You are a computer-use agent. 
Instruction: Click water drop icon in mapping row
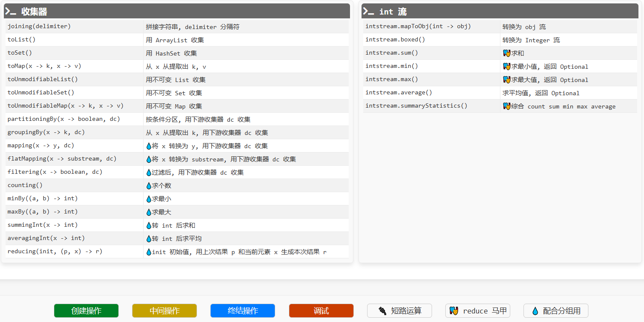coord(149,146)
